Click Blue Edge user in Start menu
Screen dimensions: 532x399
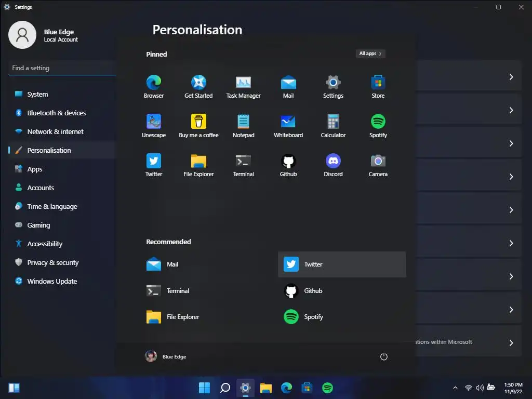[166, 356]
